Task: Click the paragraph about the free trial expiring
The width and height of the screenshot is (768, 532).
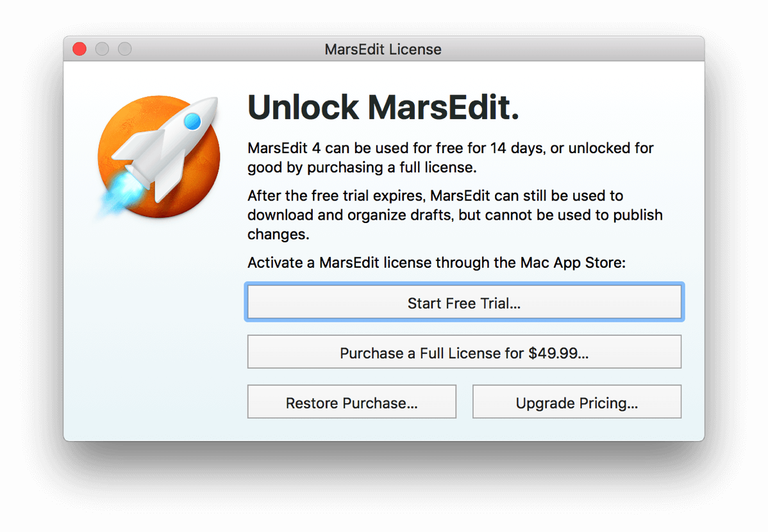Action: (x=455, y=215)
